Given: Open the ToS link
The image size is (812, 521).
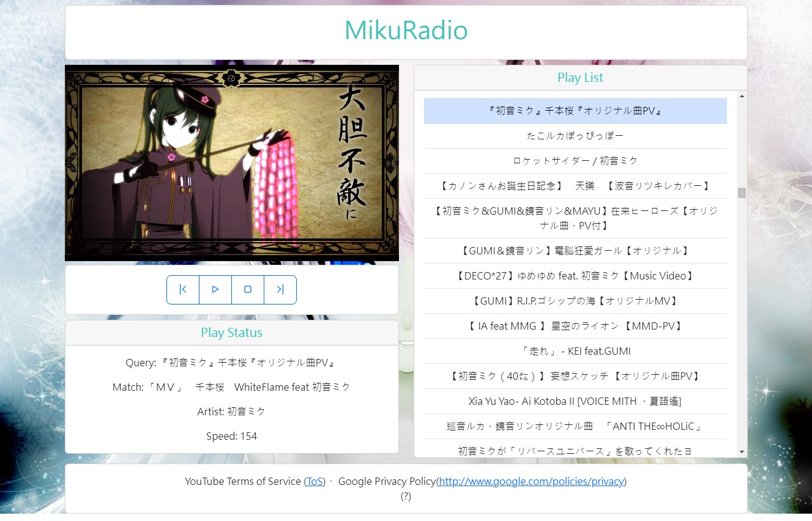Looking at the screenshot, I should point(315,481).
